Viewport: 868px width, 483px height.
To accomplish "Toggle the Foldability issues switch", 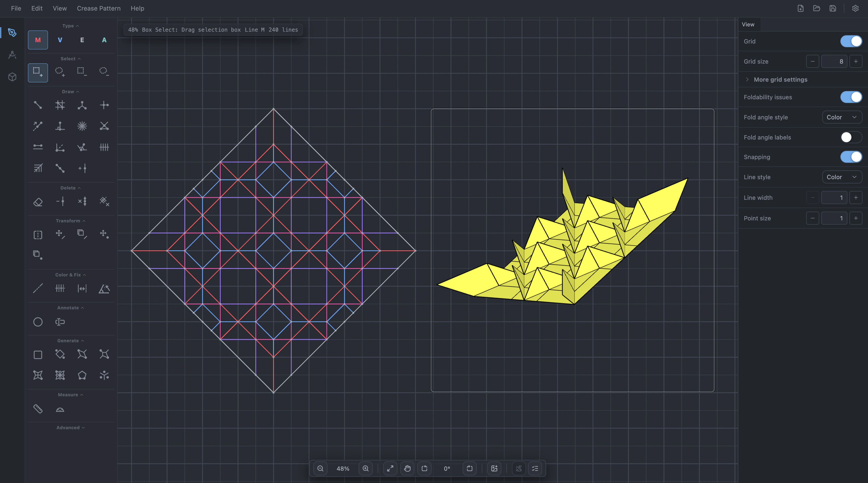I will [851, 97].
